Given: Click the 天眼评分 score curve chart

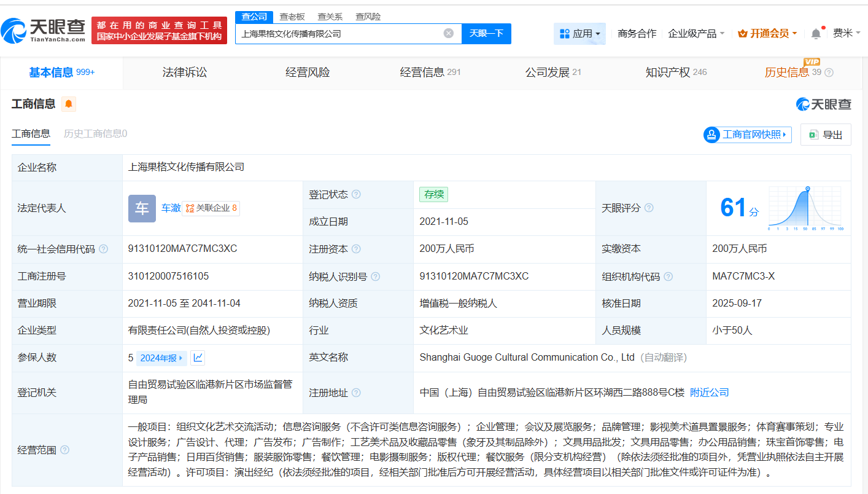Looking at the screenshot, I should tap(804, 208).
